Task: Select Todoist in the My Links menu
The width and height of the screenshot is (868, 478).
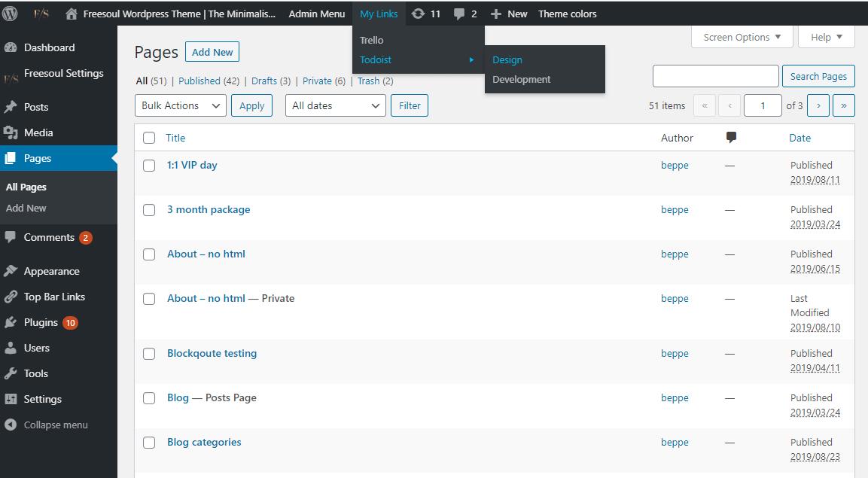Action: coord(376,59)
